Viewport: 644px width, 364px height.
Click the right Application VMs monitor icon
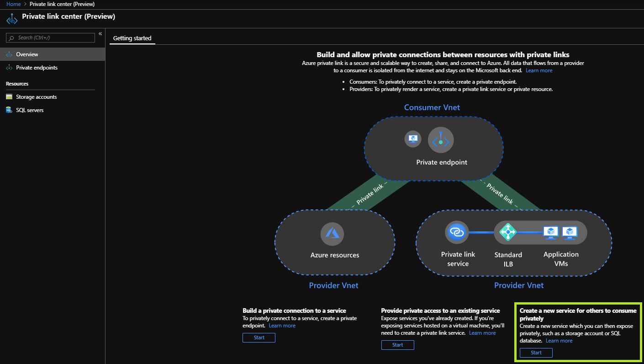[570, 232]
